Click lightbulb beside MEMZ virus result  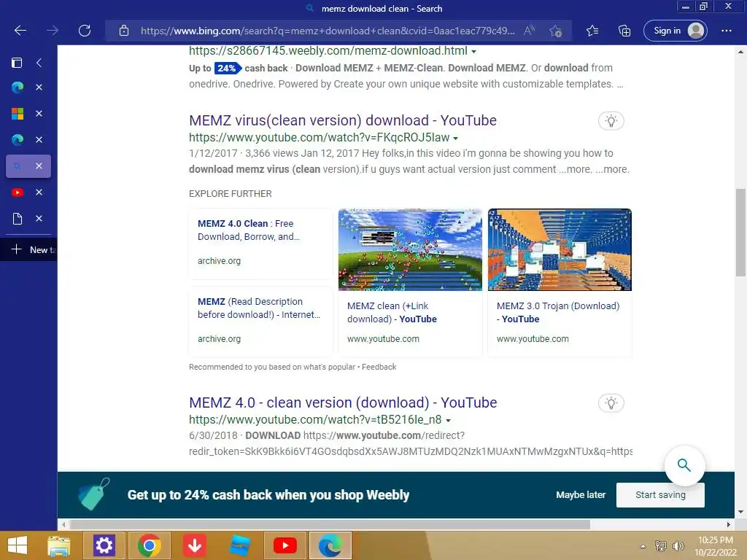[611, 120]
